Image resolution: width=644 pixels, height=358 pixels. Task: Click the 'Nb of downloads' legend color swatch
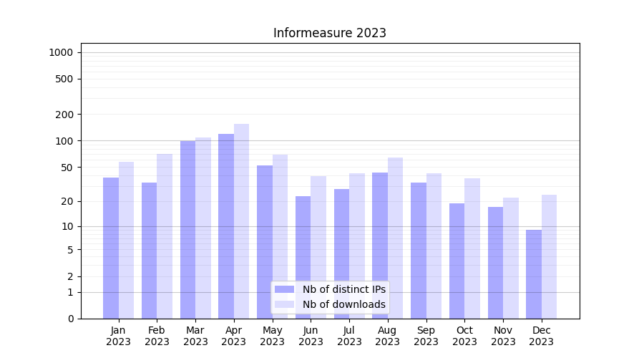pyautogui.click(x=284, y=304)
